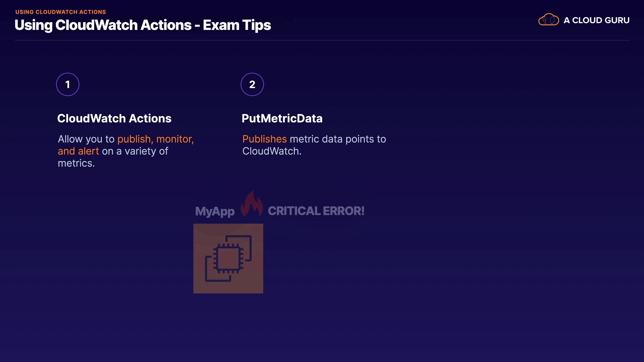
Task: Click the "Allow you to" text
Action: [x=86, y=139]
